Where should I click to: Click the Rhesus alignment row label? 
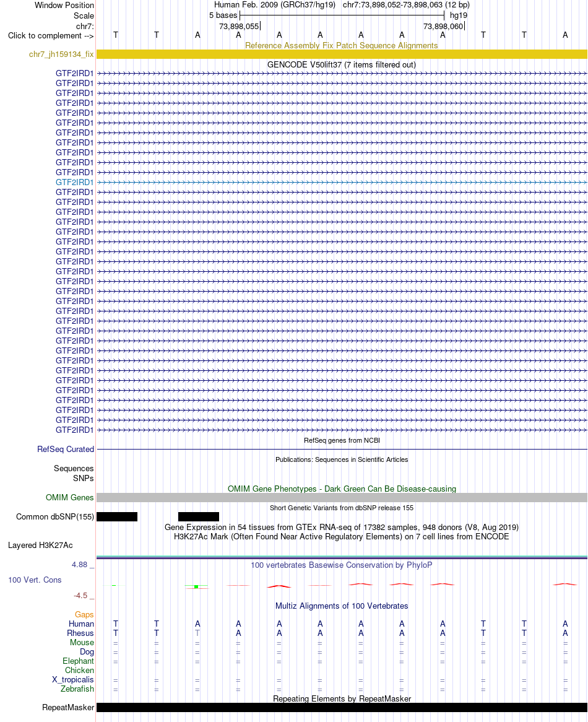tap(80, 633)
